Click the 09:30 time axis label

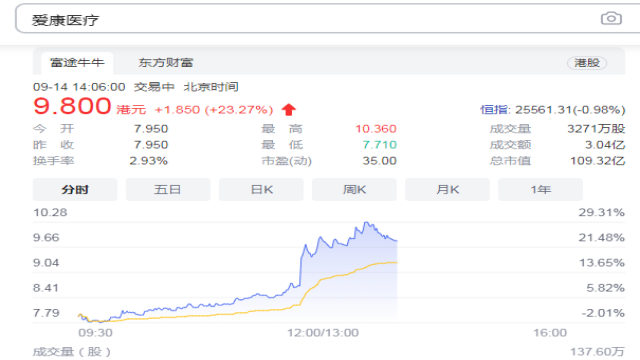pos(96,333)
